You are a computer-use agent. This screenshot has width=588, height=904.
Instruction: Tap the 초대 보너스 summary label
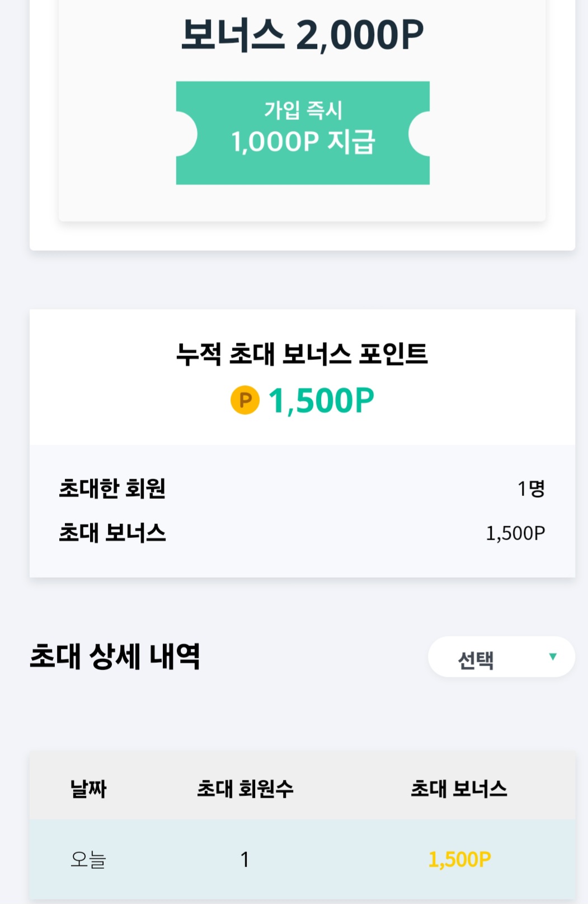(x=112, y=533)
